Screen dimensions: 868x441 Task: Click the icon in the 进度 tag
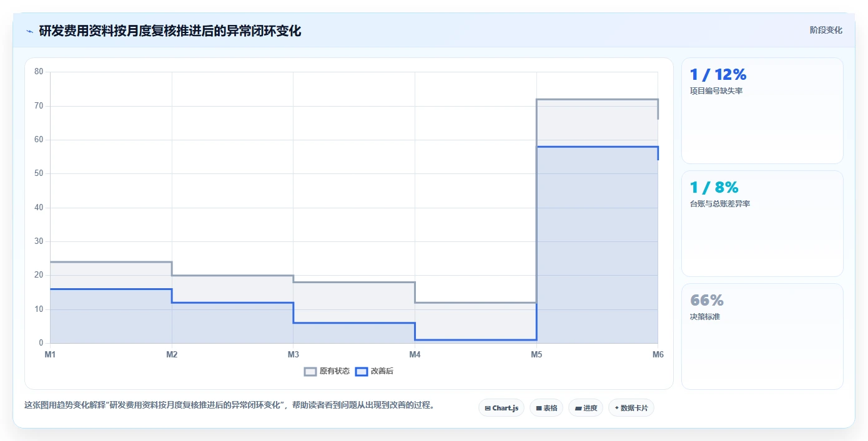tap(578, 409)
